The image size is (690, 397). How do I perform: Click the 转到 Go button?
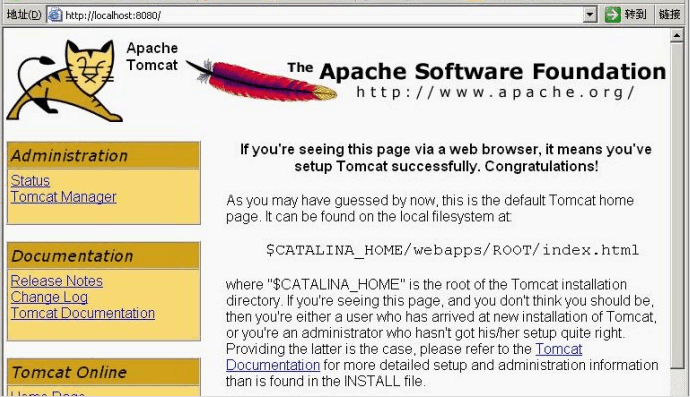[626, 15]
